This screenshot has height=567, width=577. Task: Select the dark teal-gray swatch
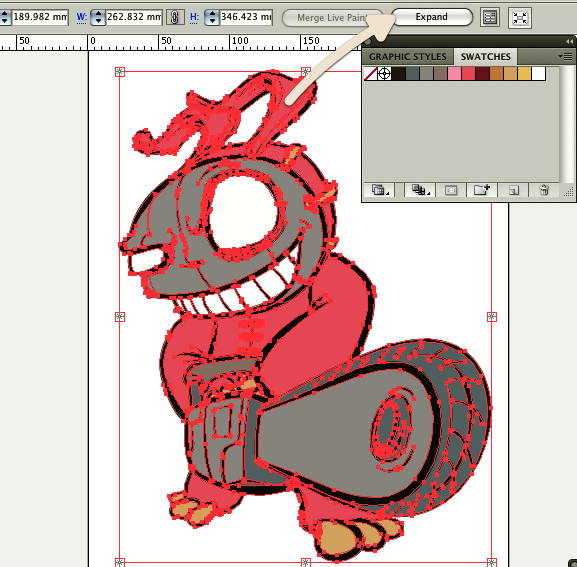click(x=413, y=74)
